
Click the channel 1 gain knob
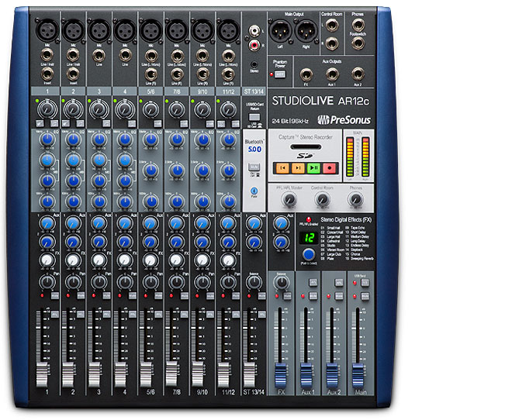pyautogui.click(x=48, y=110)
